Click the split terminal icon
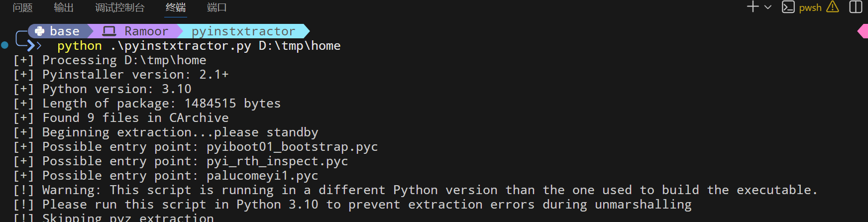Image resolution: width=868 pixels, height=222 pixels. point(856,7)
